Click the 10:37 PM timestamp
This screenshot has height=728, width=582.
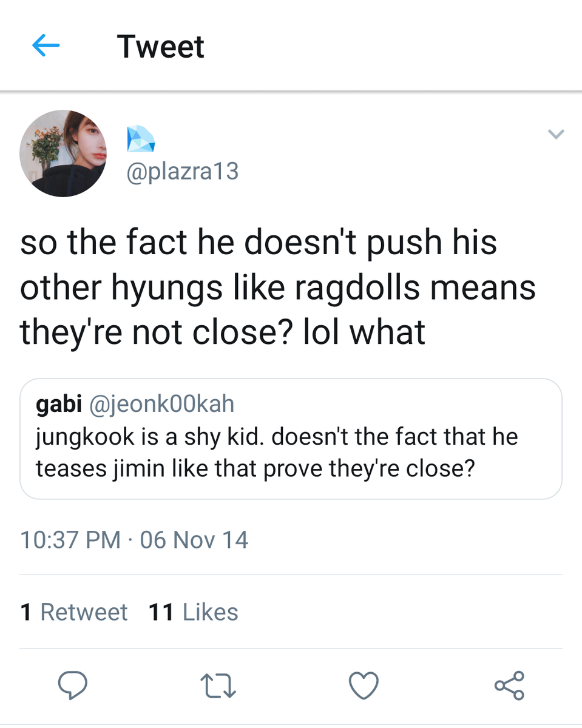(70, 539)
